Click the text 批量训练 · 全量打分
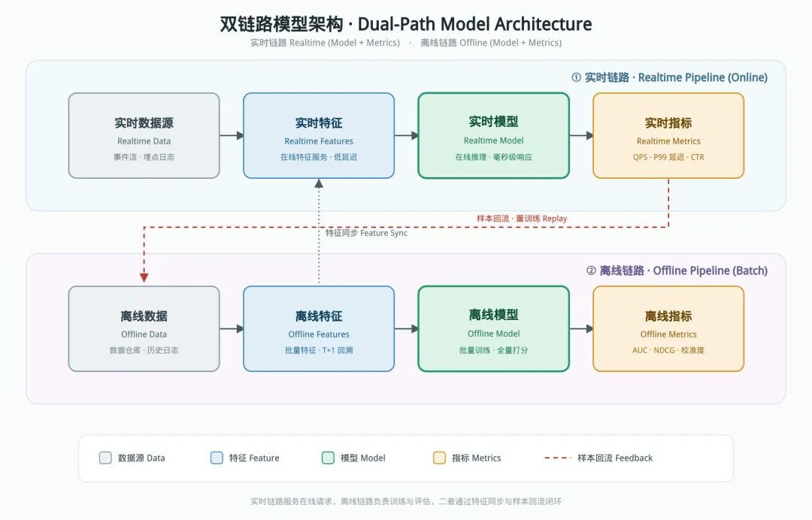Viewport: 812px width, 520px height. [x=493, y=350]
